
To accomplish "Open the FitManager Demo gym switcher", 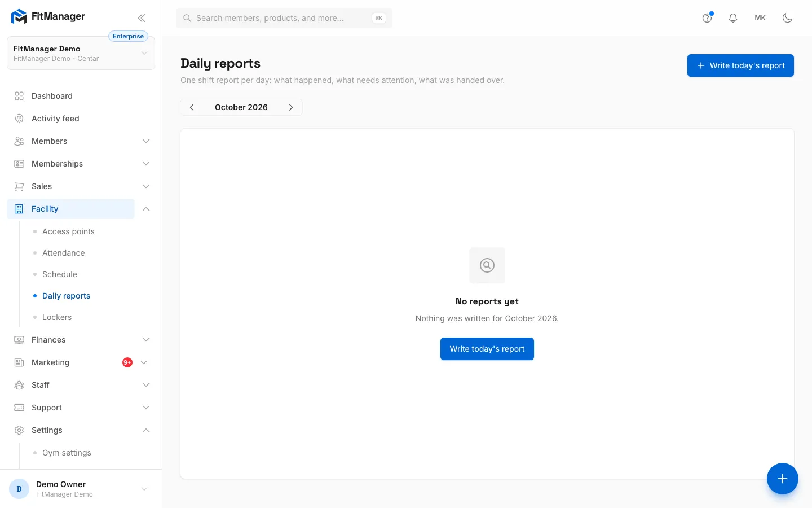I will click(81, 53).
